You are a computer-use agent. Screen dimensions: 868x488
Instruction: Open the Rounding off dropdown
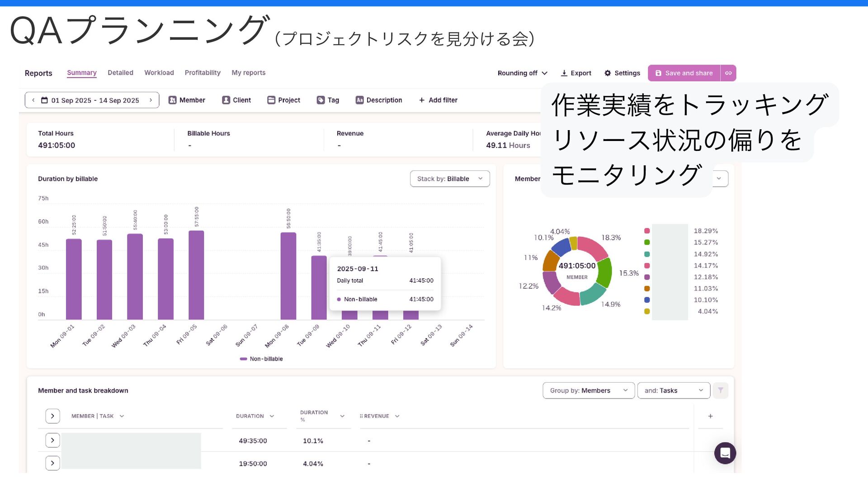(x=522, y=73)
